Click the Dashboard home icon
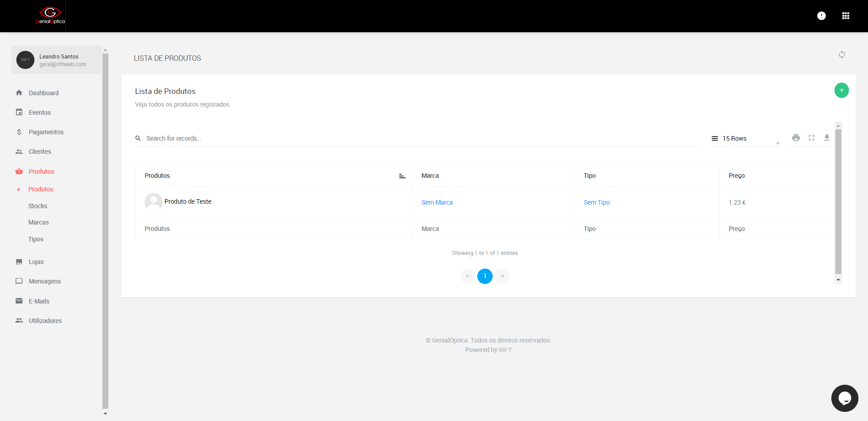 (19, 93)
